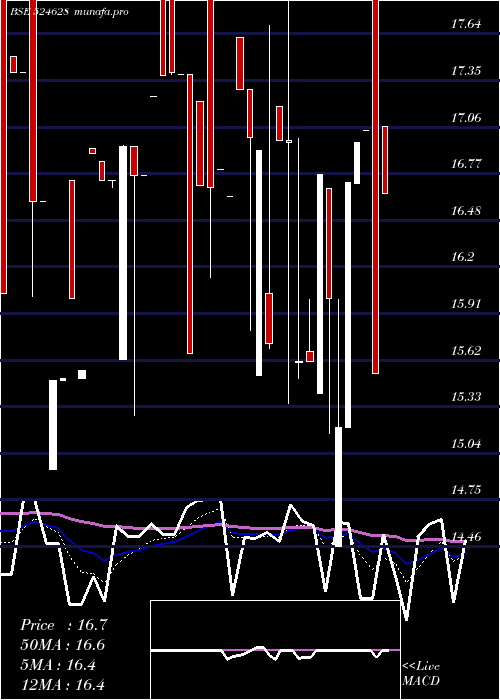Click the 16.2 price axis label
Image resolution: width=500 pixels, height=700 pixels.
tap(462, 257)
